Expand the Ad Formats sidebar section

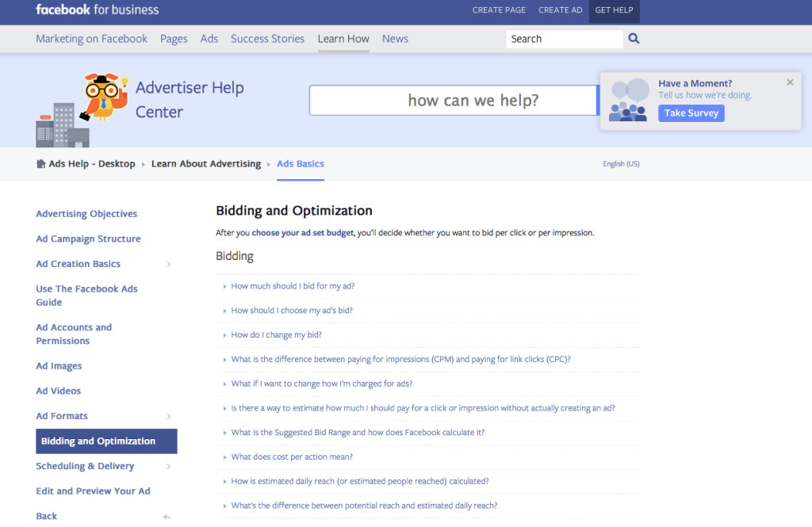coord(167,415)
